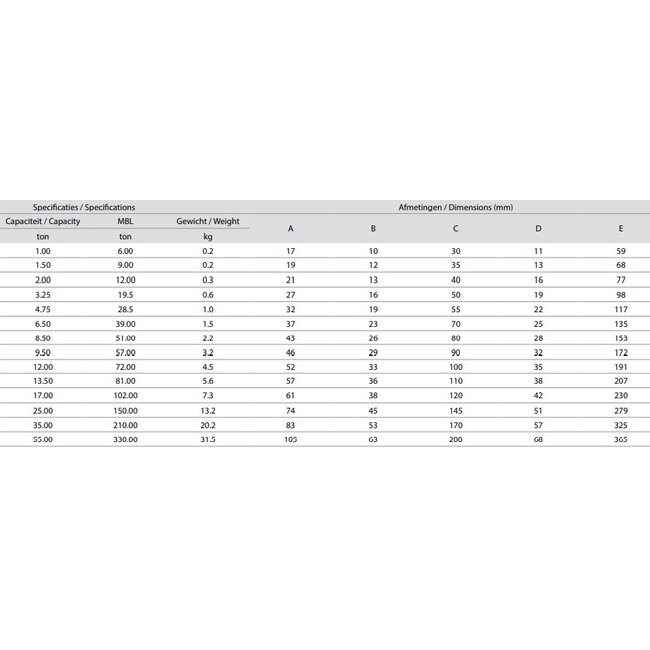Select dimension column header A
Image resolution: width=650 pixels, height=650 pixels.
[x=290, y=228]
